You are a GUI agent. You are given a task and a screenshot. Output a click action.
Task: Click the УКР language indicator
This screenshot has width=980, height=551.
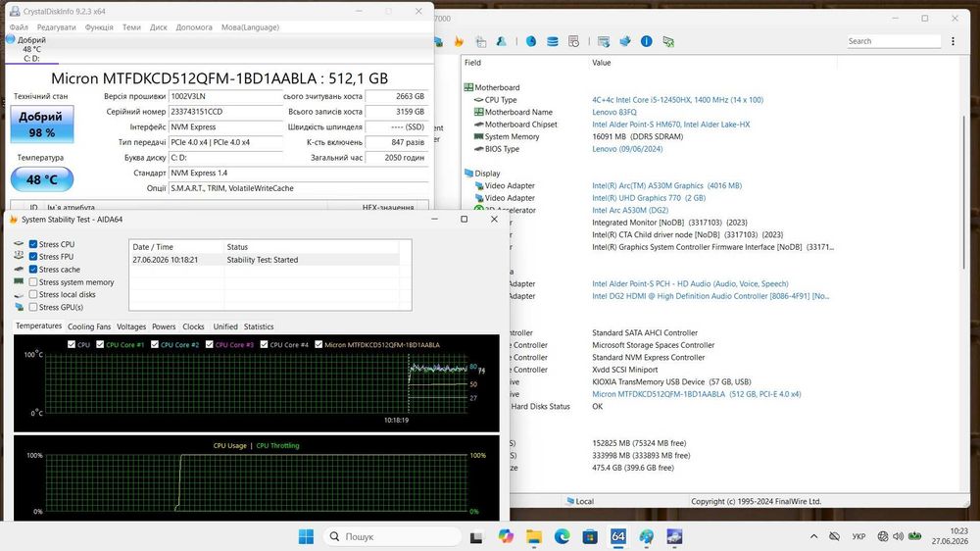pos(858,536)
